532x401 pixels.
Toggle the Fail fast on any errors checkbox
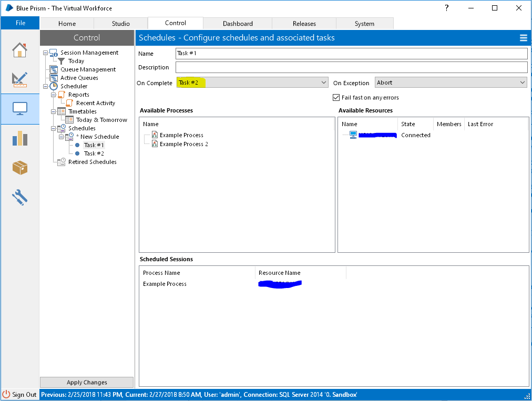click(x=336, y=97)
